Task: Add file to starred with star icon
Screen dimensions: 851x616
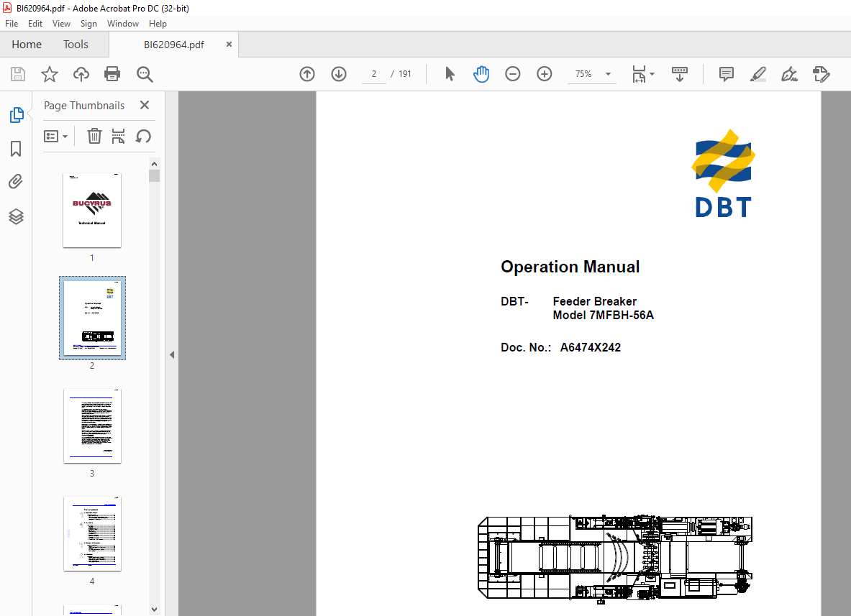Action: point(50,74)
